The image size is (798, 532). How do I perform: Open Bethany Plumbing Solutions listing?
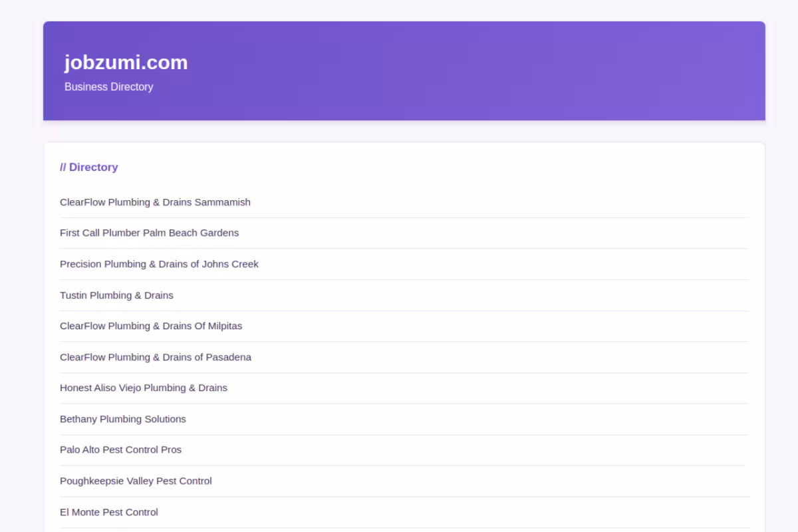point(123,419)
